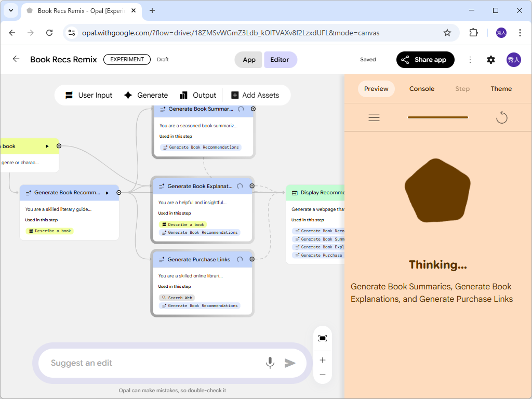Run the Generate Book Recommendations step play button
The width and height of the screenshot is (532, 399).
click(x=107, y=193)
